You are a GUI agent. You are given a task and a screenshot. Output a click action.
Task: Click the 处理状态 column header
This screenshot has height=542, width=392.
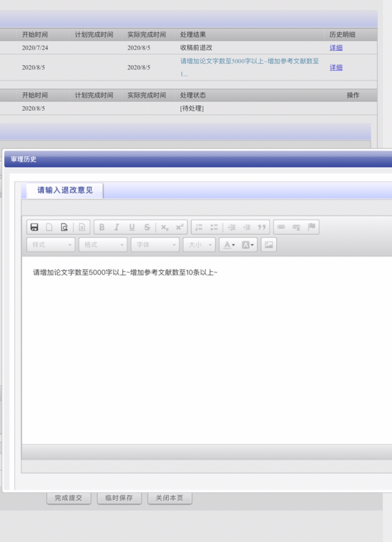[x=193, y=95]
